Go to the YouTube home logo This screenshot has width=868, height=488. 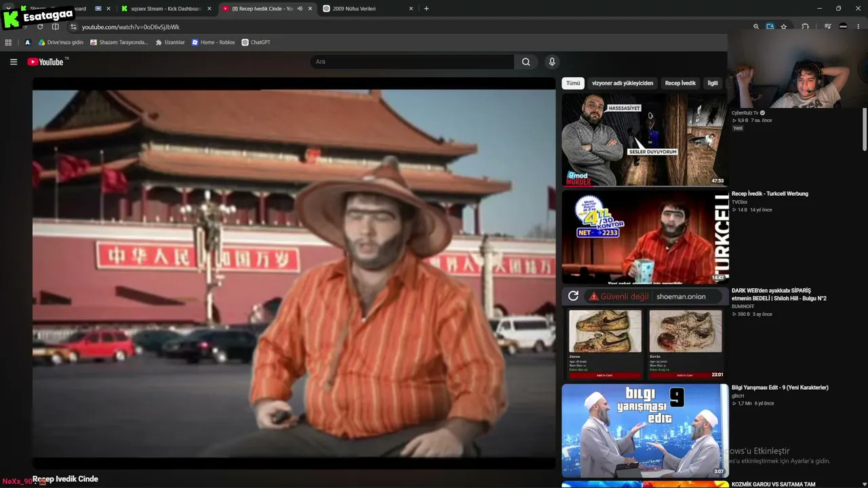(x=45, y=62)
